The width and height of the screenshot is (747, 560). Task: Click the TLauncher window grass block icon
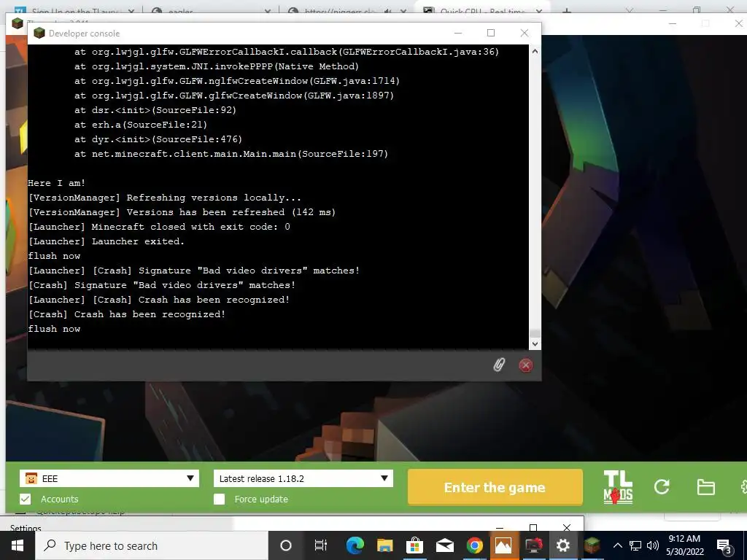pos(18,23)
